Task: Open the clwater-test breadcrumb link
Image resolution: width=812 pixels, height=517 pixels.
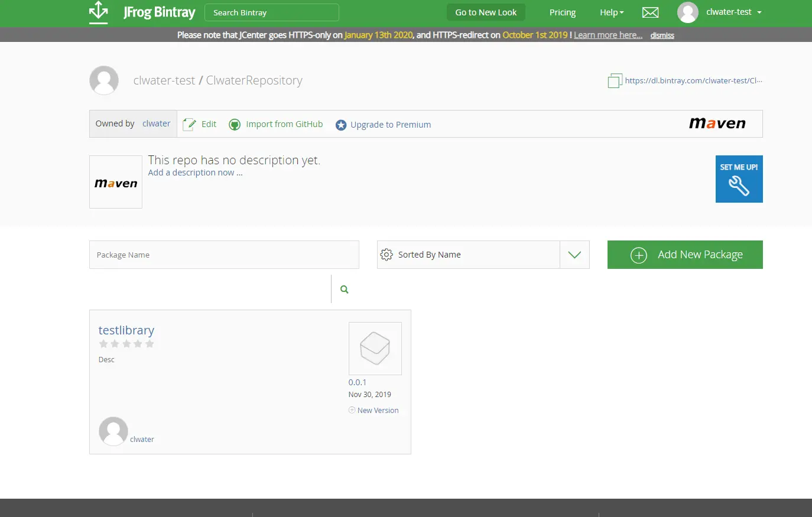Action: tap(164, 80)
